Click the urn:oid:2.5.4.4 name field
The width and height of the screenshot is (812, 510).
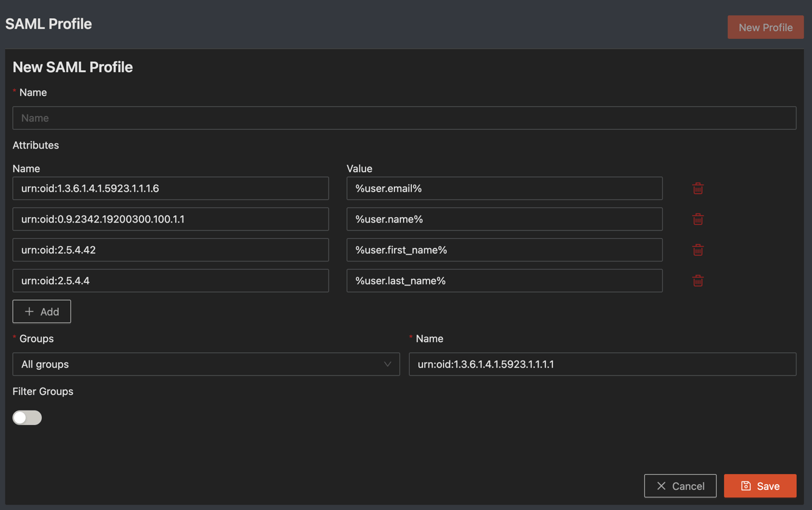click(x=170, y=281)
